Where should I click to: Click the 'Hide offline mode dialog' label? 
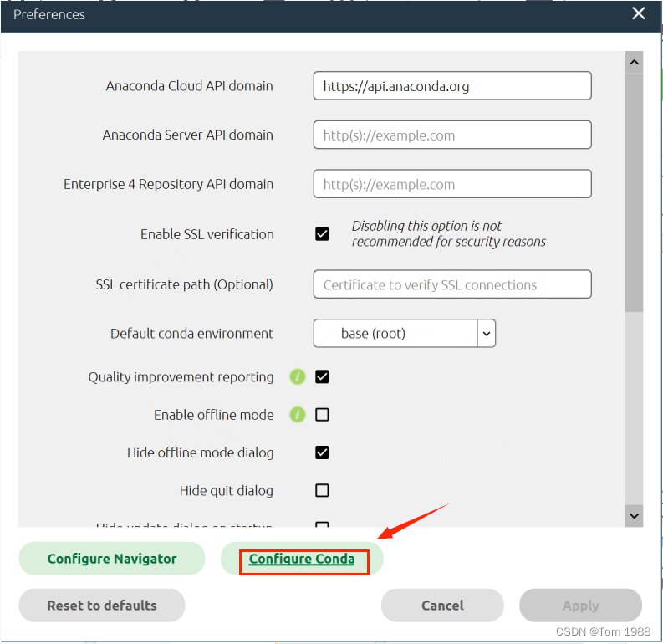(200, 452)
